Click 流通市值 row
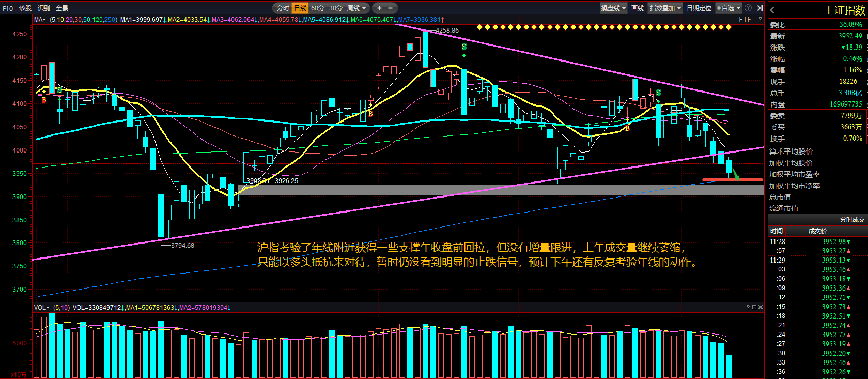Screen dimensions: 868x379 tap(817, 208)
